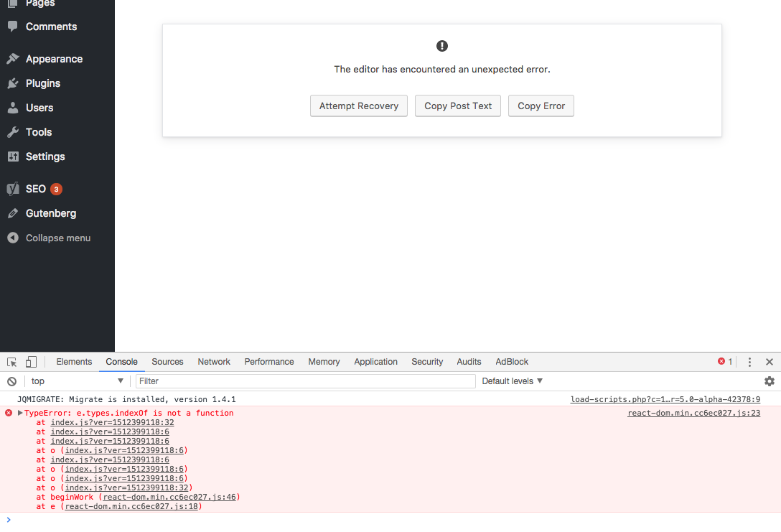Open react-dom.min.cc6ec027.js:23 source link
Screen dimensions: 781x532
coord(694,413)
